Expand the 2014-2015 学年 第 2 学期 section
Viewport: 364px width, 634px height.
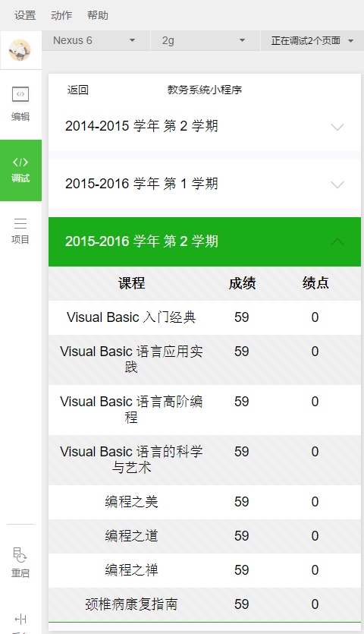click(x=205, y=127)
